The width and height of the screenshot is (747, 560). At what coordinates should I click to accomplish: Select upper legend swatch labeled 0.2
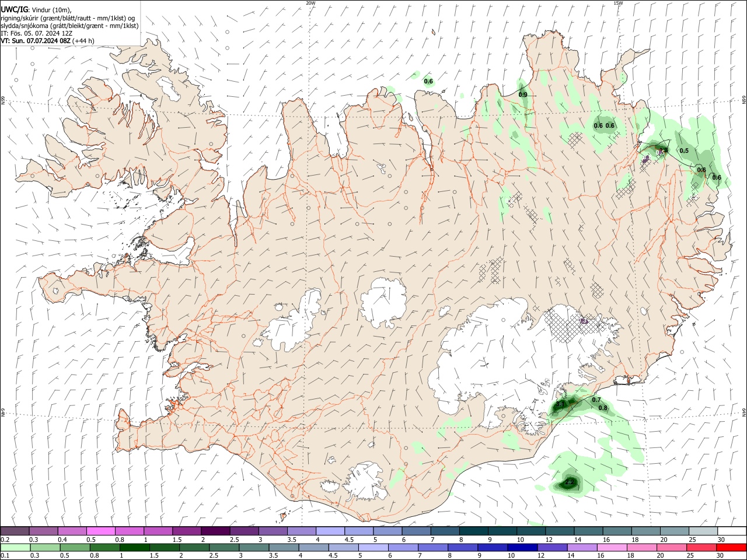[x=15, y=531]
